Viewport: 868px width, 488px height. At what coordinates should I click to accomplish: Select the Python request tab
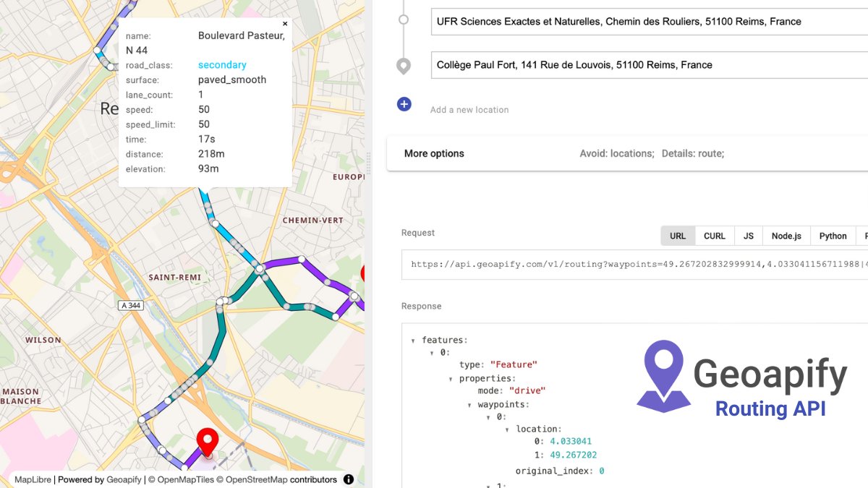pos(833,236)
